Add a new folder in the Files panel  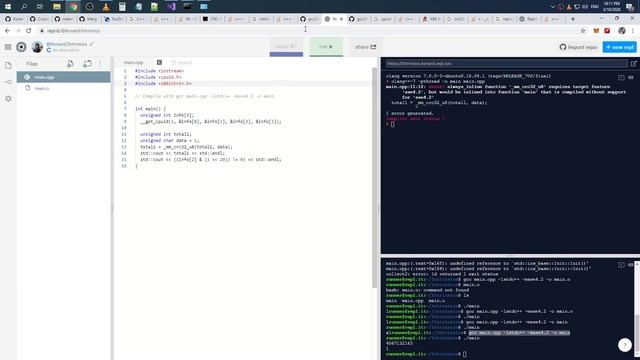tap(87, 64)
